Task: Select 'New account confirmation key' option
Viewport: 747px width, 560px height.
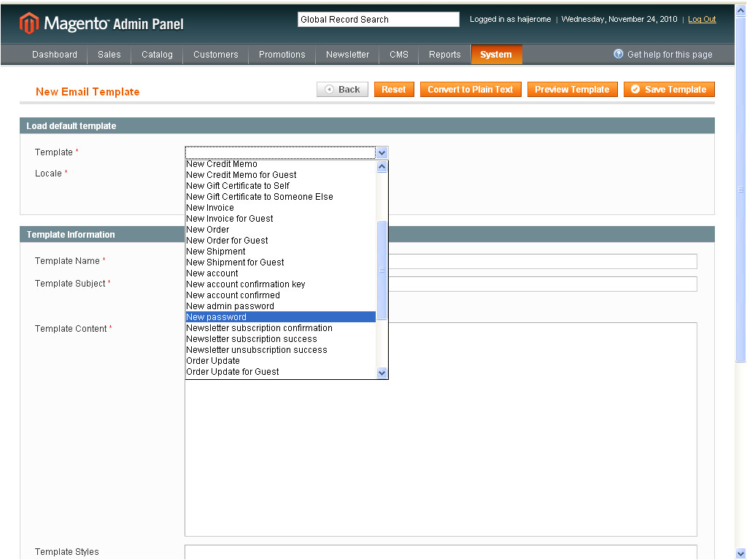Action: 281,284
